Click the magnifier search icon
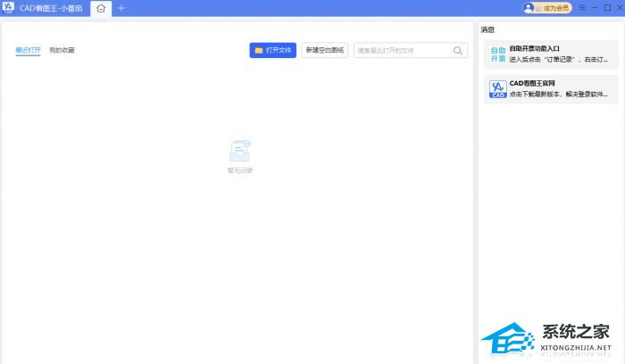This screenshot has width=625, height=364. tap(457, 50)
